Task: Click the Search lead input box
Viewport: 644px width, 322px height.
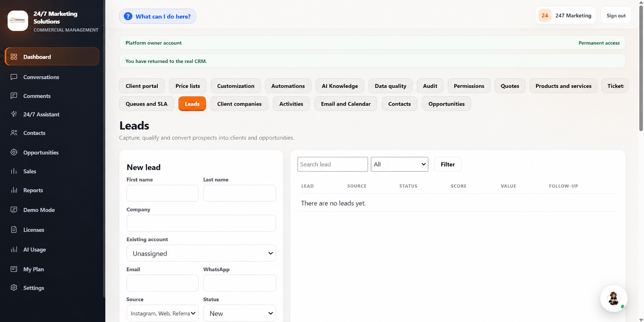Action: pos(333,164)
